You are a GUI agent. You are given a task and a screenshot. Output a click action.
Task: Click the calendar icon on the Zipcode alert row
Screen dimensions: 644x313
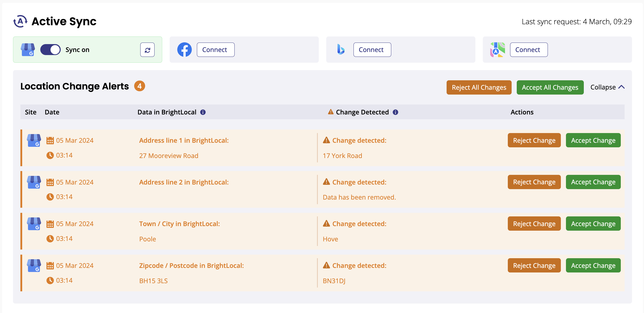coord(50,265)
